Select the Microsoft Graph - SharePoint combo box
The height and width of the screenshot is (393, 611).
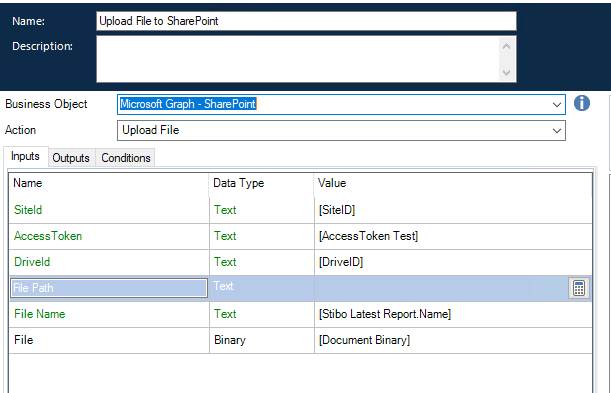341,104
